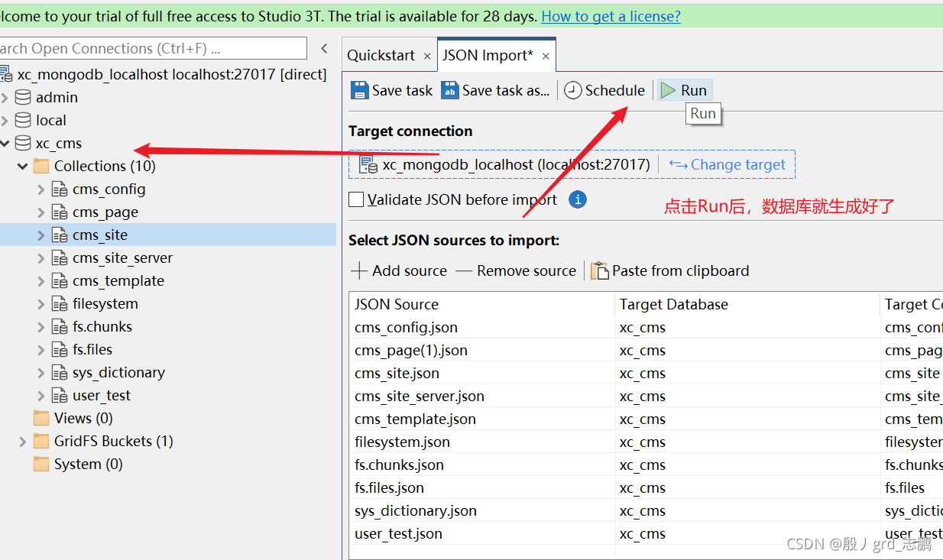Click the target connection server icon

click(368, 164)
